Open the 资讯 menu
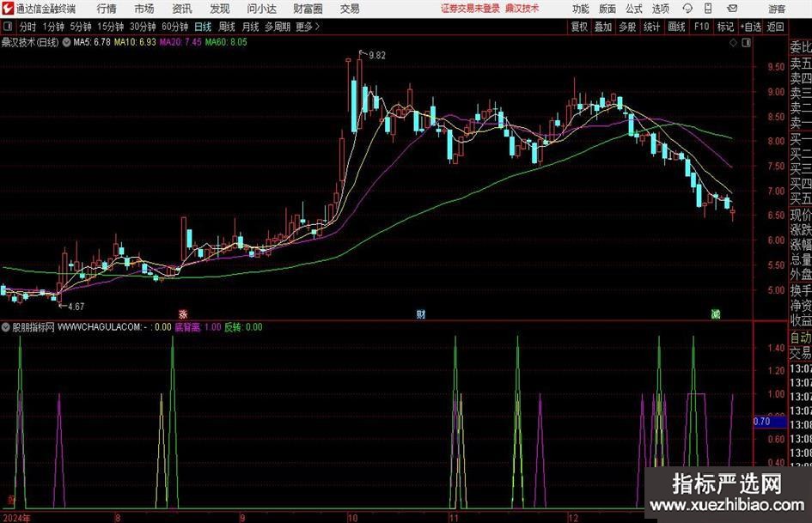812x523 pixels. point(182,9)
